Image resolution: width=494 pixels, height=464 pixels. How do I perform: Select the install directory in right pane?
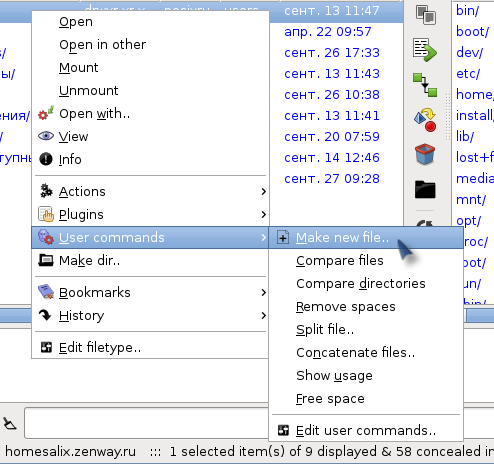[475, 116]
